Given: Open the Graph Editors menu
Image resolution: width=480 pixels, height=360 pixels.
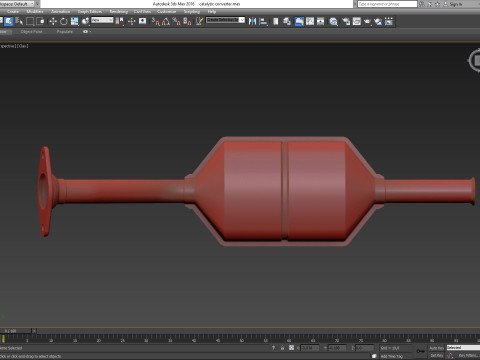Looking at the screenshot, I should pyautogui.click(x=90, y=12).
